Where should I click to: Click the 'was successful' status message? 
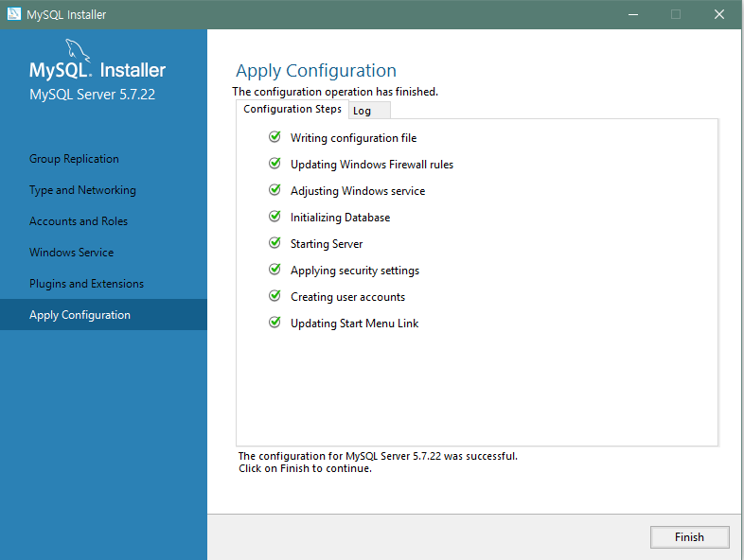tap(378, 456)
